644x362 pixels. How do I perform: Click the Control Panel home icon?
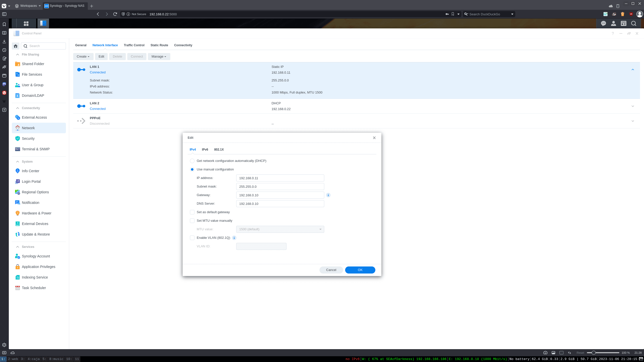(16, 46)
